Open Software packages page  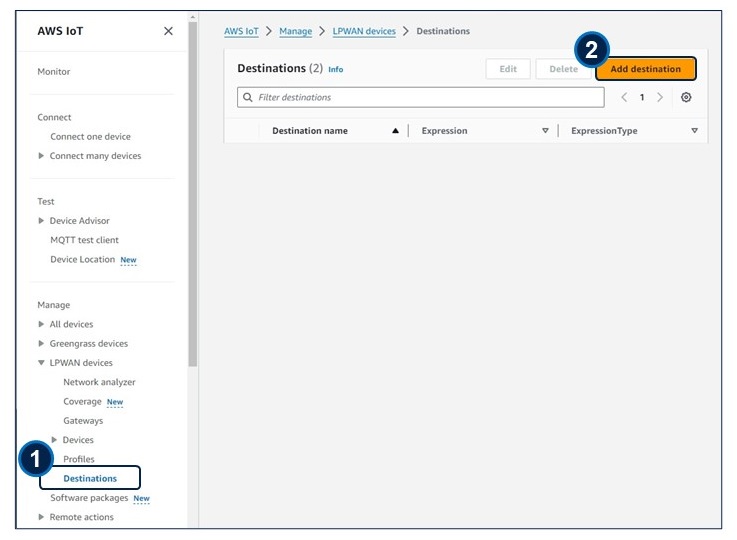(x=89, y=498)
